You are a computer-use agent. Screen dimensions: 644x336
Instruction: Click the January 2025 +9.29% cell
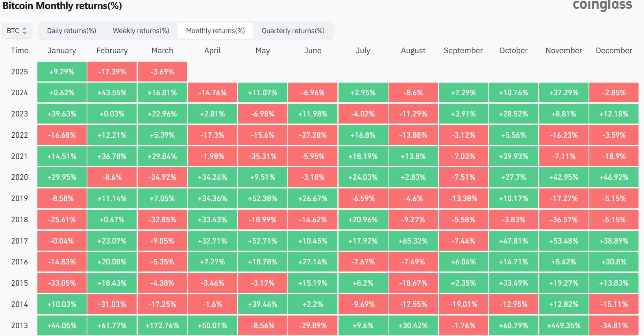pos(62,72)
